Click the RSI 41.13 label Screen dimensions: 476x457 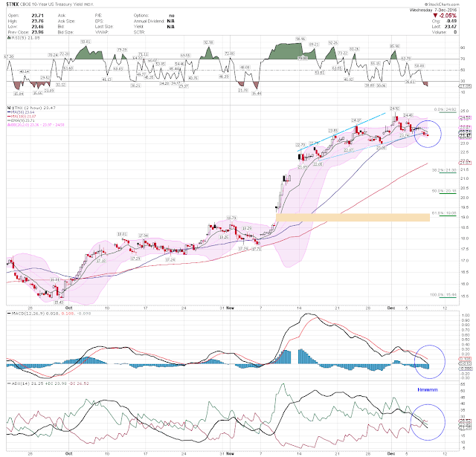[106, 80]
